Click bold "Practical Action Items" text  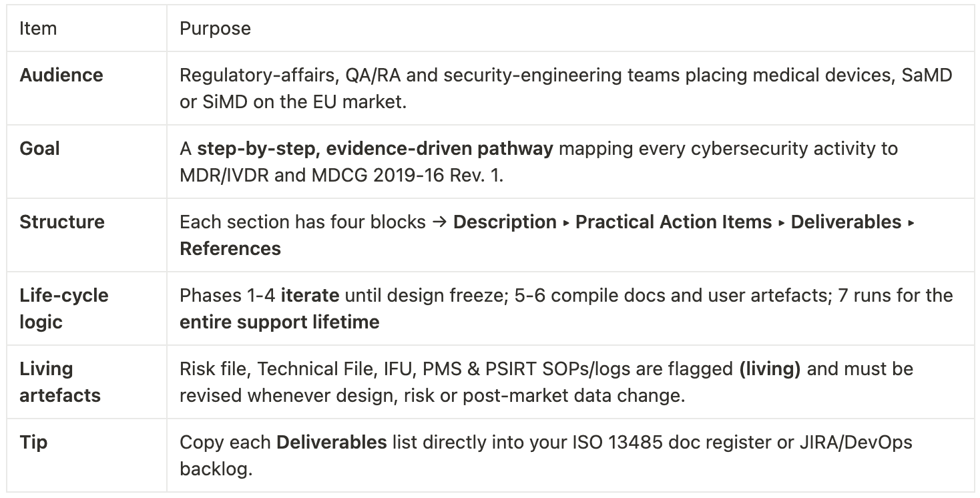tap(673, 222)
